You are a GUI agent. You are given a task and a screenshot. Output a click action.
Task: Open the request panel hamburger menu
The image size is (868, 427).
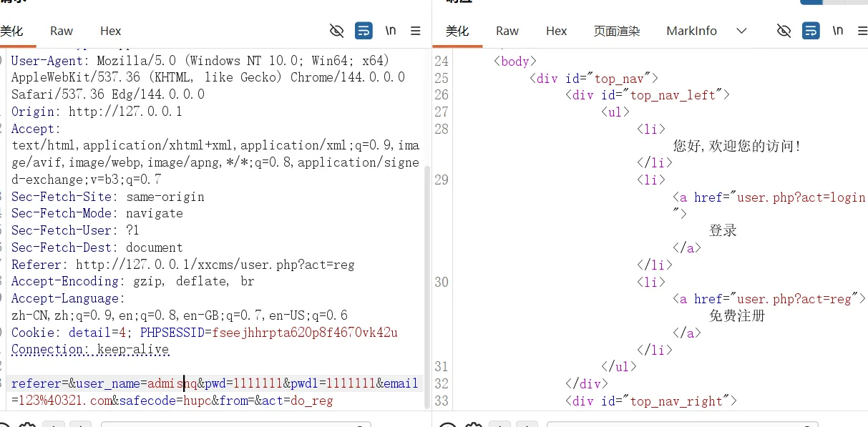[415, 31]
